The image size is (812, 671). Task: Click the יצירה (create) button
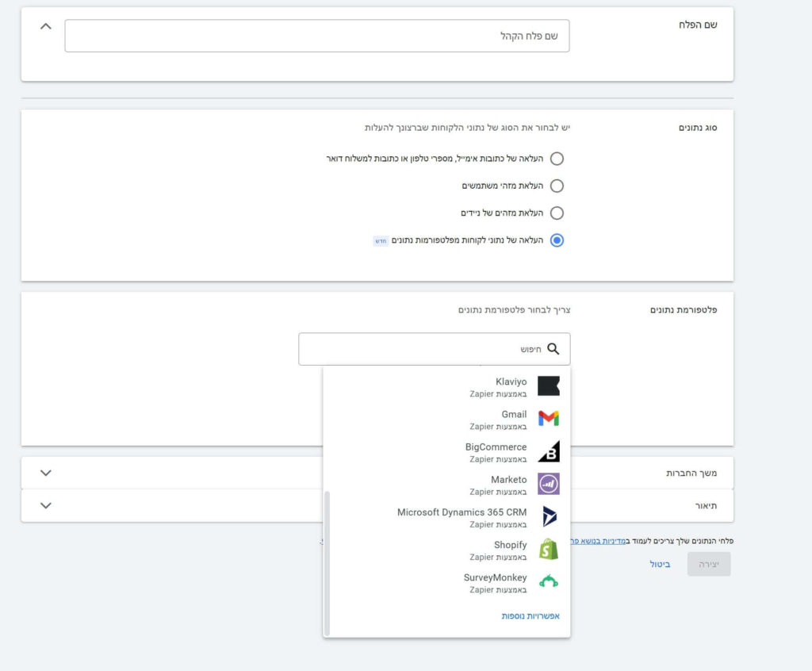click(709, 564)
